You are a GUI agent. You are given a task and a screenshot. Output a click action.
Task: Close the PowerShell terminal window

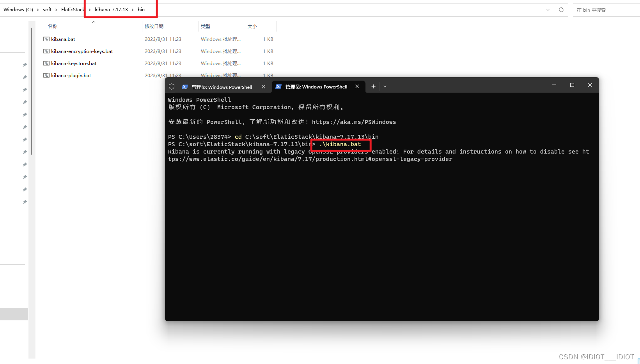pyautogui.click(x=590, y=85)
